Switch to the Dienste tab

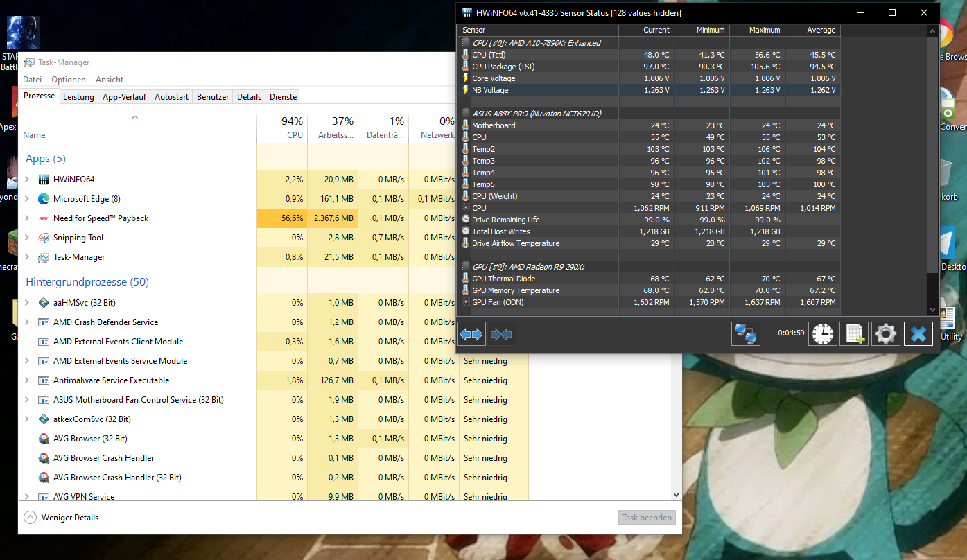(284, 97)
